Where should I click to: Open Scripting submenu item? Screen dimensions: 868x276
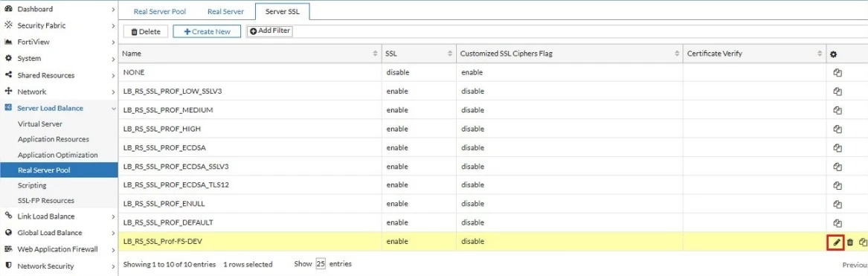[x=32, y=185]
